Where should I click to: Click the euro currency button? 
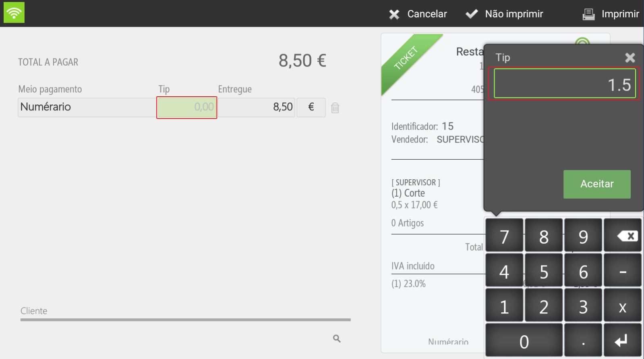(x=311, y=108)
